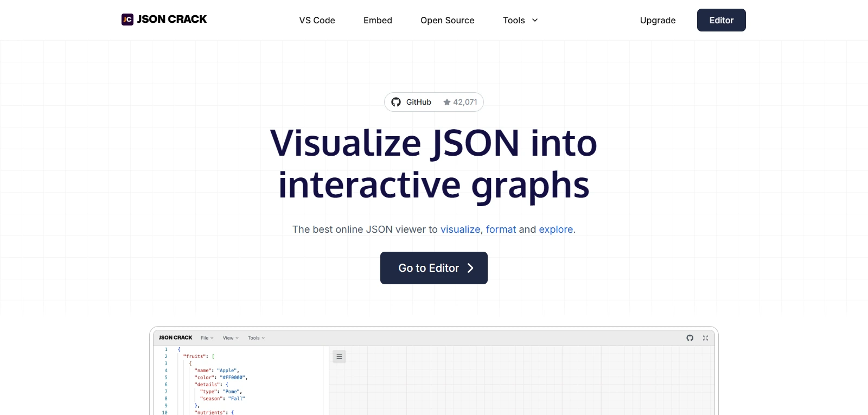
Task: Click the "details": { code line
Action: coord(211,385)
